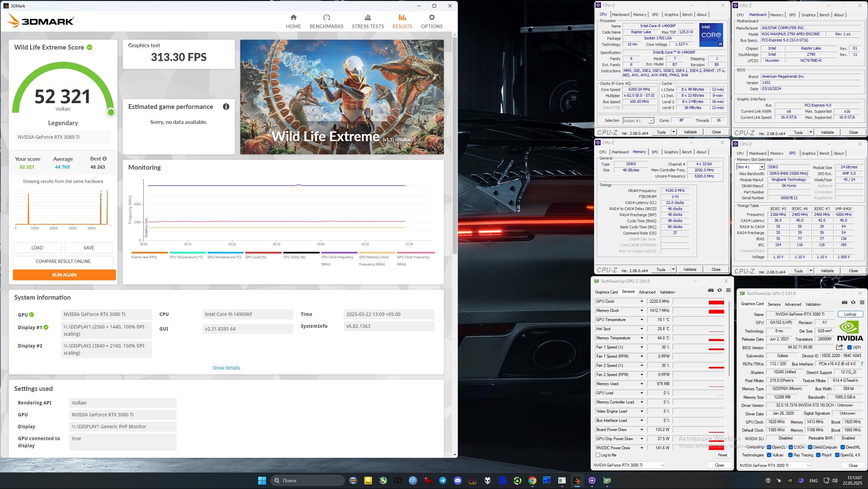
Task: Click the green verified check beside Wild Life Extreme Score
Action: tap(90, 47)
